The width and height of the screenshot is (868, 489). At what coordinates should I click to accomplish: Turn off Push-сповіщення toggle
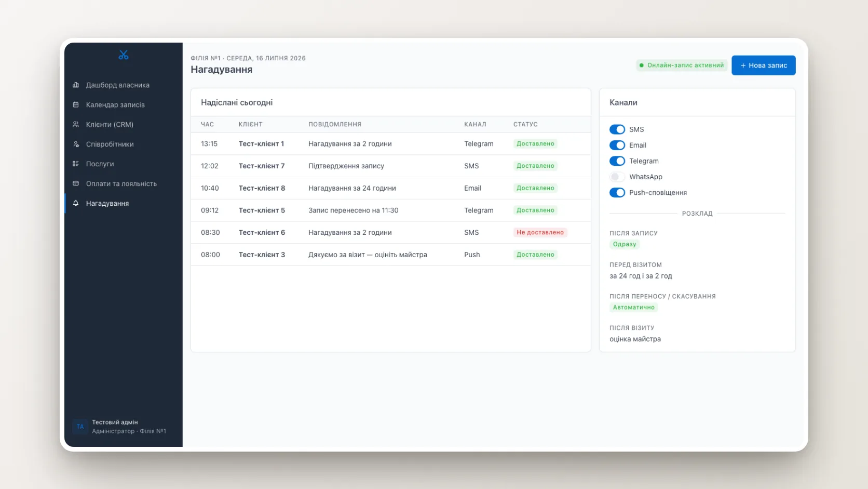click(x=617, y=193)
